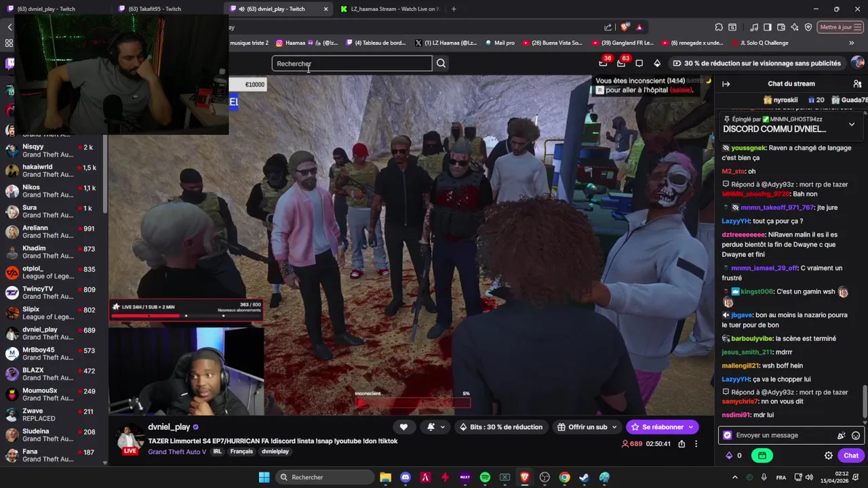Open notifications icon with 63 badge
The height and width of the screenshot is (488, 868).
[621, 63]
